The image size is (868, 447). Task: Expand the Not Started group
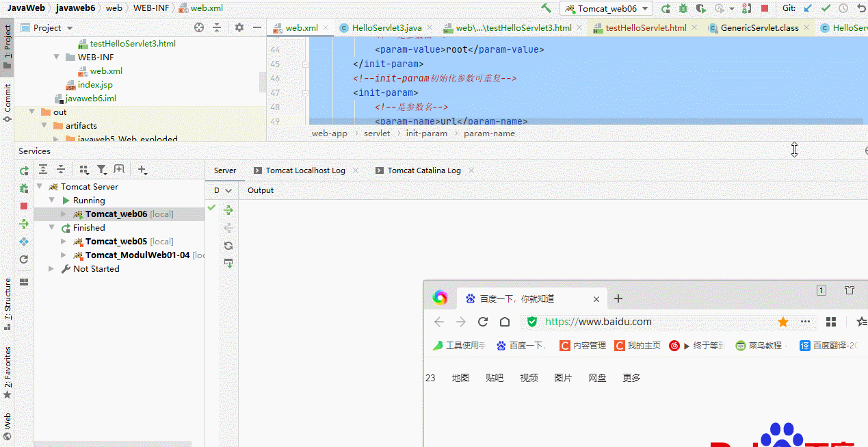click(x=51, y=268)
